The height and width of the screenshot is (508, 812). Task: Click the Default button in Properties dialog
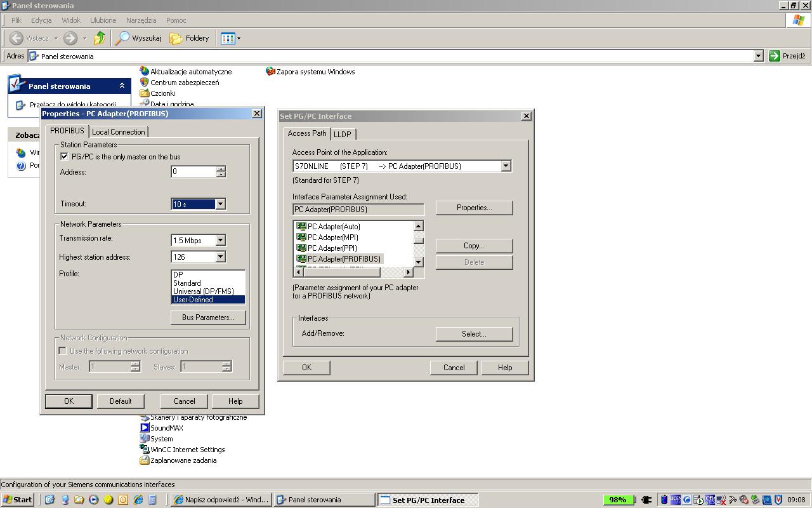coord(121,401)
